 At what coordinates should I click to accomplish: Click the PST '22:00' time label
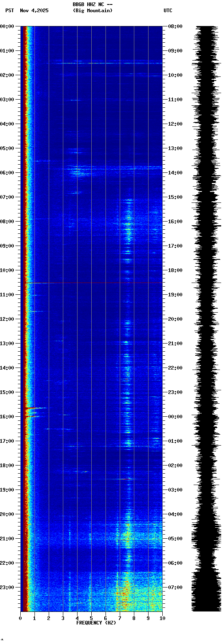(7, 563)
